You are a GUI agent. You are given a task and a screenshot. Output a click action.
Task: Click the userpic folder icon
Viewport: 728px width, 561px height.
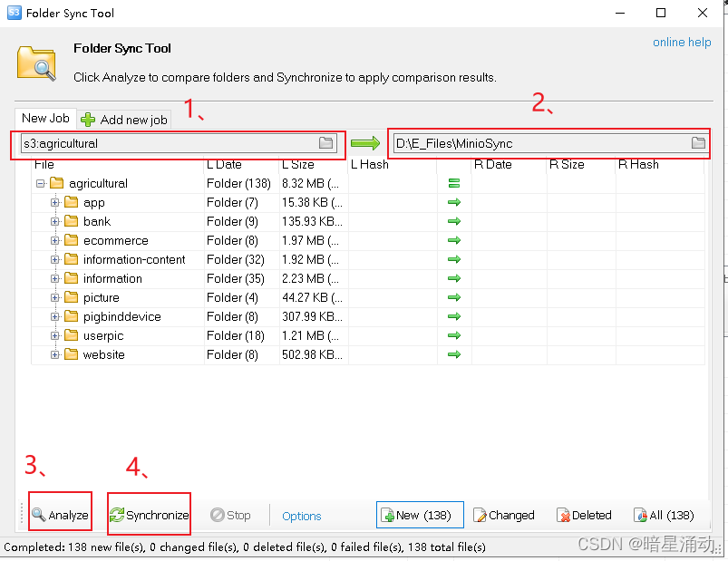pyautogui.click(x=71, y=335)
